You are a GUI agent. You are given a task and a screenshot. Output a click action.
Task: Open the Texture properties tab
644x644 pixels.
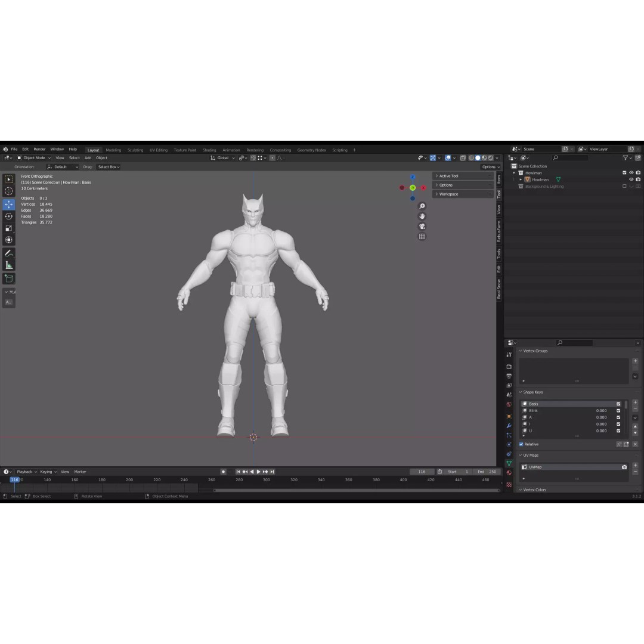(x=509, y=485)
